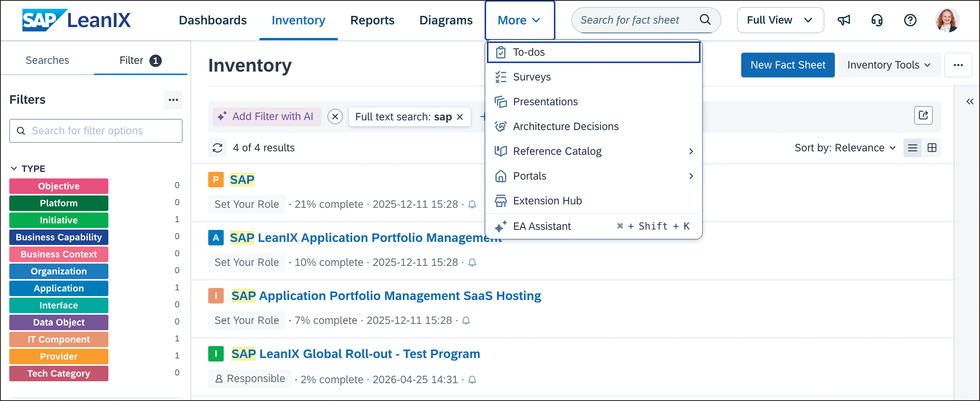Click bell icon on 7% complete row

tap(466, 320)
